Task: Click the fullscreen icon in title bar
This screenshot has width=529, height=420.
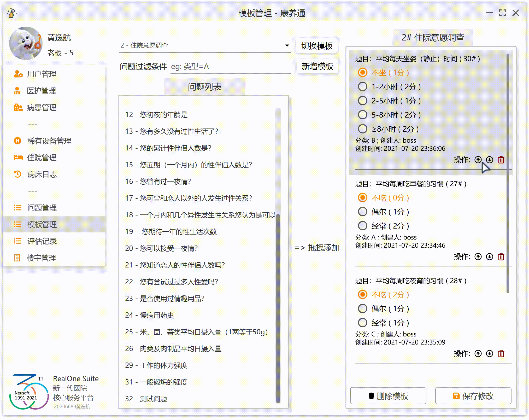Action: 502,13
